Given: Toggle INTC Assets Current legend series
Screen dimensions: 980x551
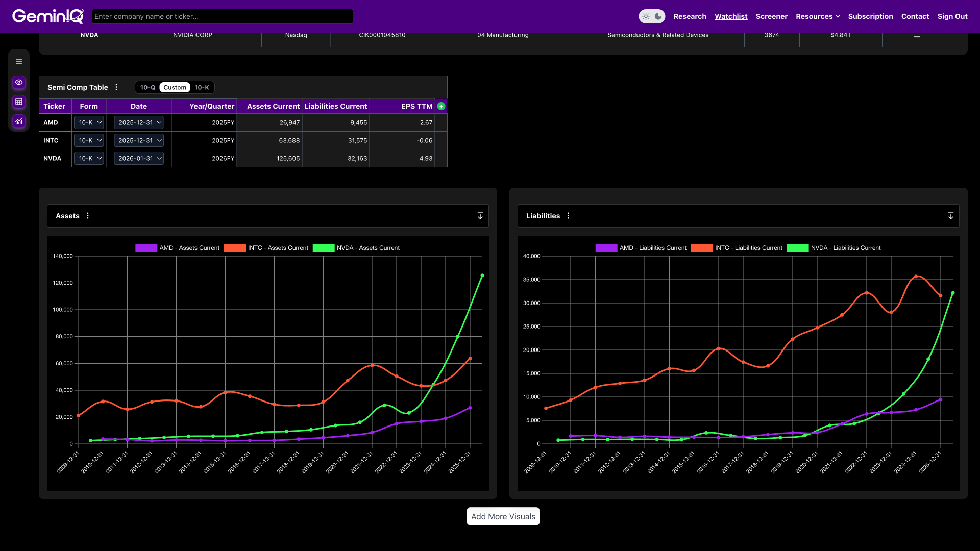Looking at the screenshot, I should click(x=266, y=248).
